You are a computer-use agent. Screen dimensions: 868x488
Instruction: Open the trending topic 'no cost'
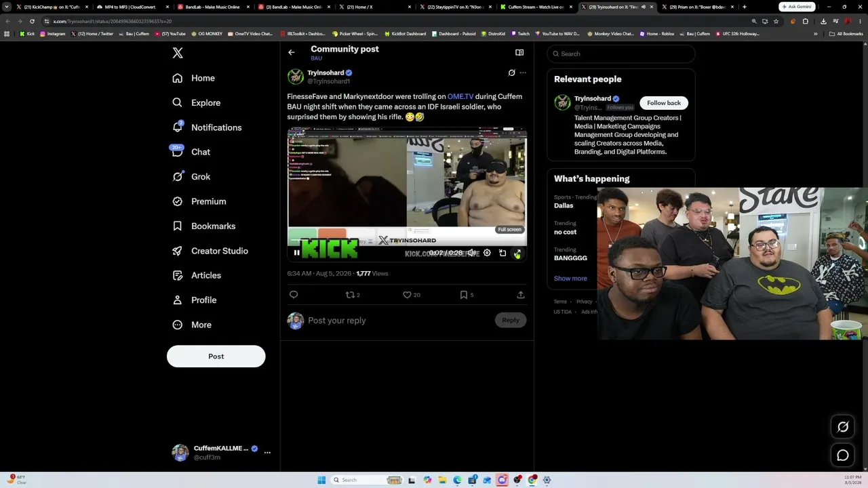(566, 232)
